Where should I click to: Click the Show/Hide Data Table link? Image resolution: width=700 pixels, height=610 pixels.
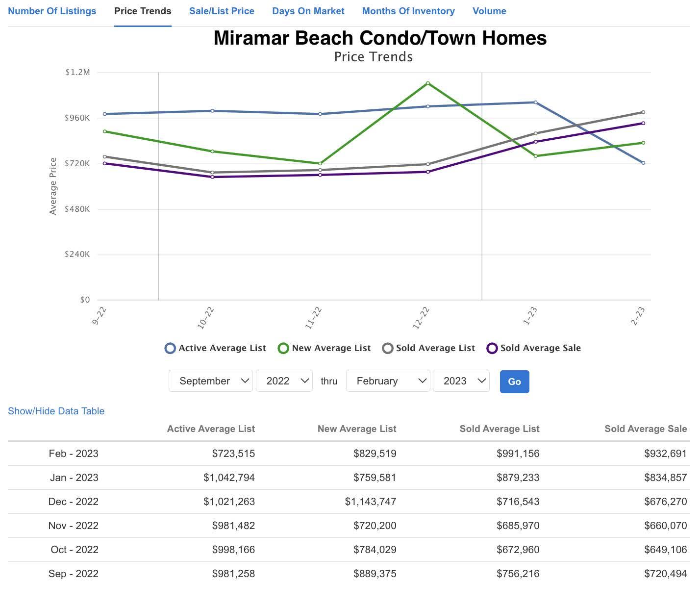tap(56, 411)
